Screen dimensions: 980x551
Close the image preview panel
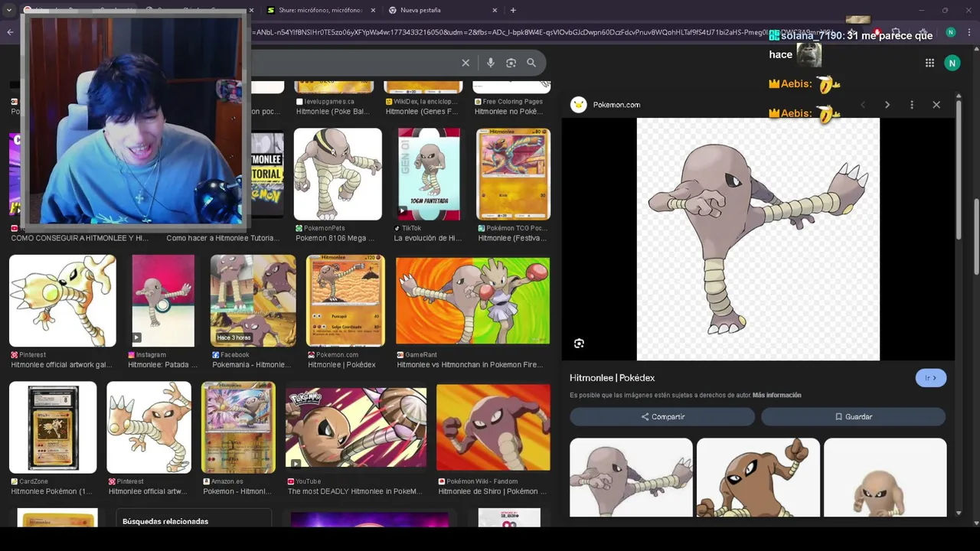[x=936, y=105]
